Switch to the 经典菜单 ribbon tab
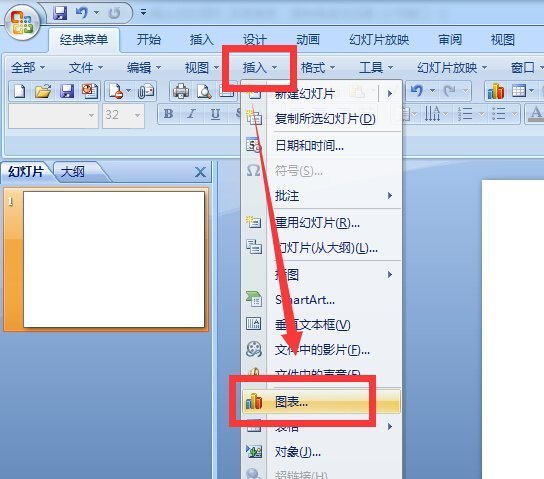This screenshot has width=544, height=479. (x=84, y=40)
